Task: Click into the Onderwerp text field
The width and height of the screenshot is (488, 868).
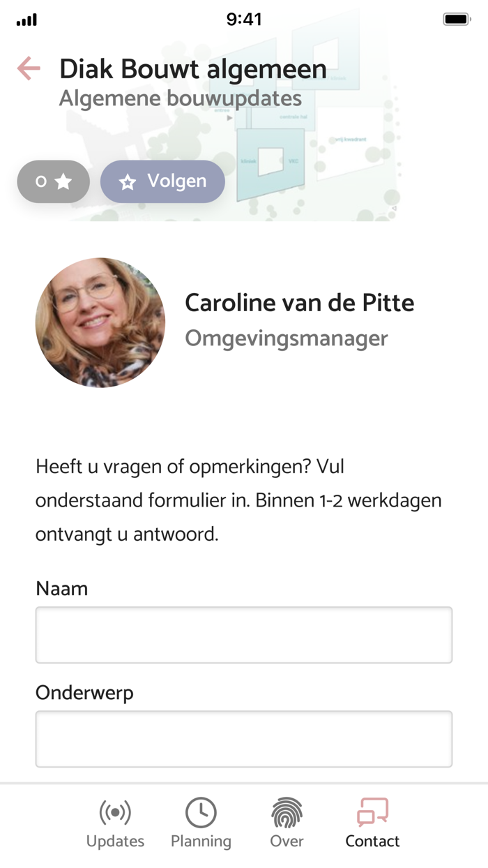Action: 244,739
